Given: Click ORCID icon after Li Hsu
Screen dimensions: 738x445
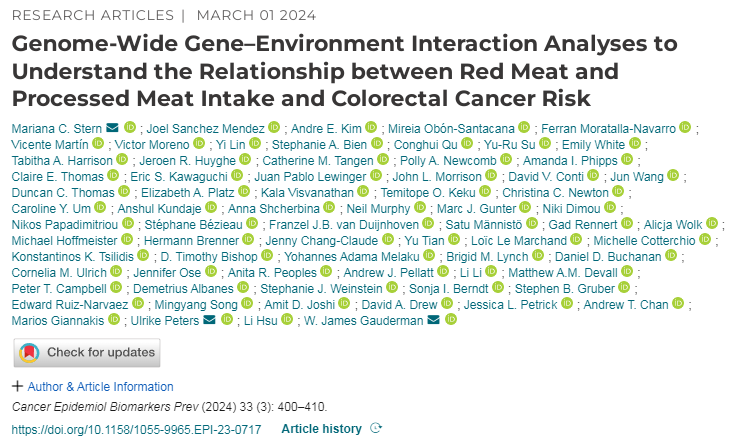Looking at the screenshot, I should pos(287,319).
